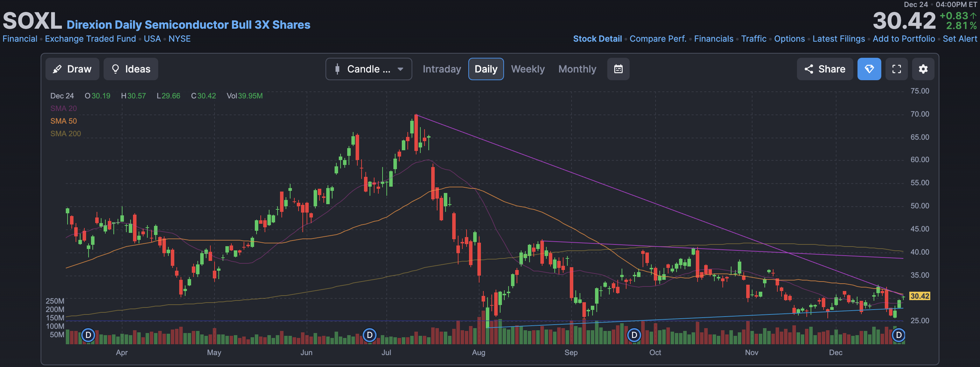Click the pencil icon on Draw button
Screen dimensions: 980x367
point(57,69)
